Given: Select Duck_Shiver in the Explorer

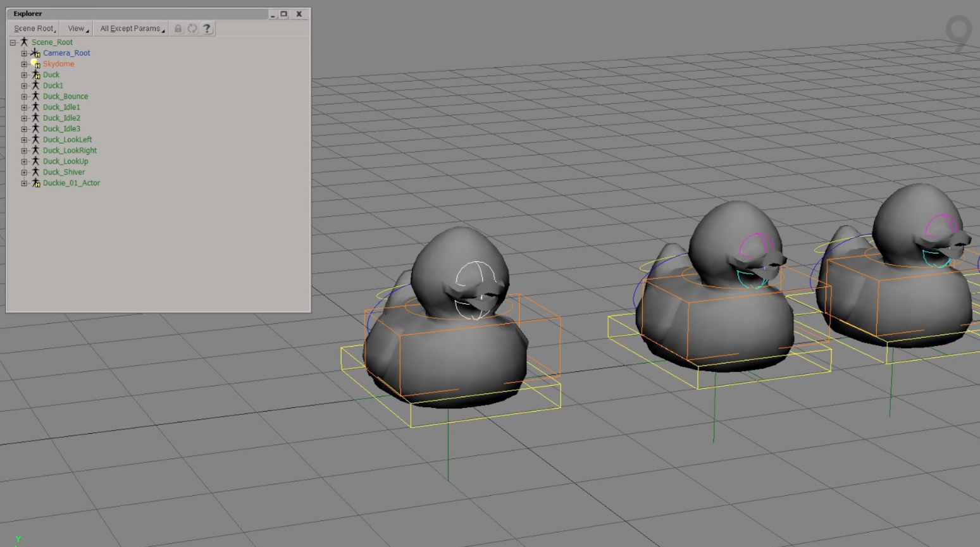Looking at the screenshot, I should [x=63, y=172].
